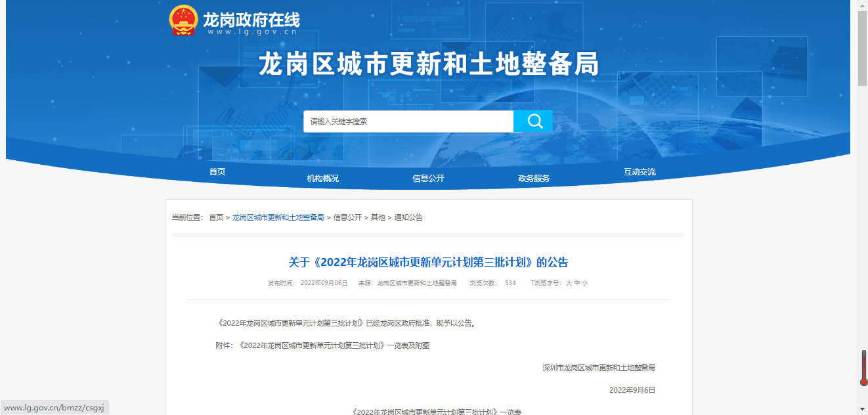Image resolution: width=868 pixels, height=415 pixels.
Task: Open the 机构概况 navigation menu
Action: tap(323, 179)
